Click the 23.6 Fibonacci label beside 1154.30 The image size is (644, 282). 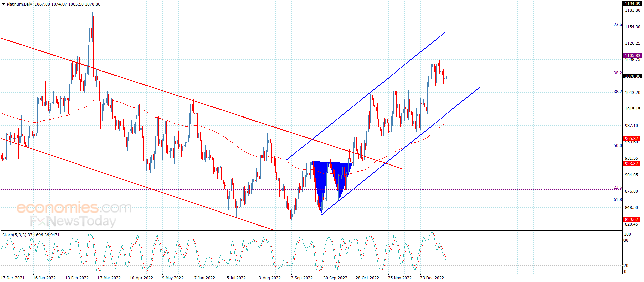(x=618, y=25)
